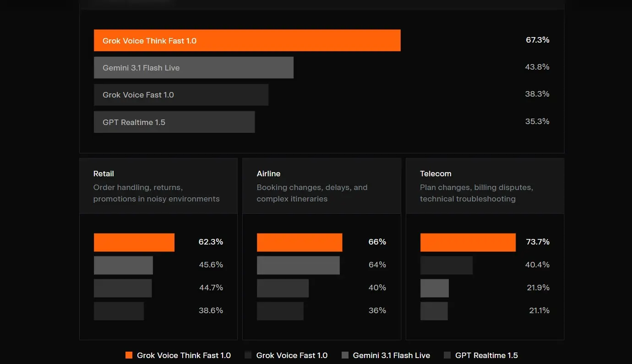Click the Telecom description about billing disputes
The height and width of the screenshot is (364, 632).
(476, 193)
